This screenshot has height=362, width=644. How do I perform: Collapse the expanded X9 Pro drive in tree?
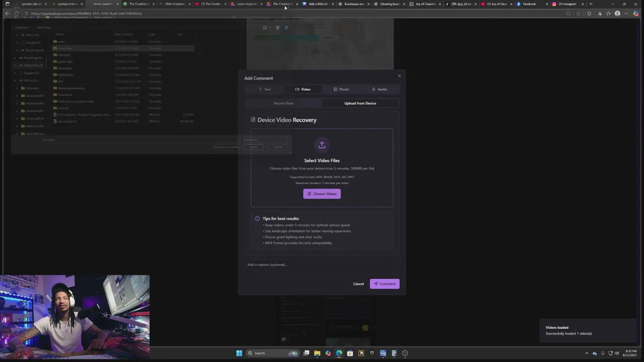[15, 80]
